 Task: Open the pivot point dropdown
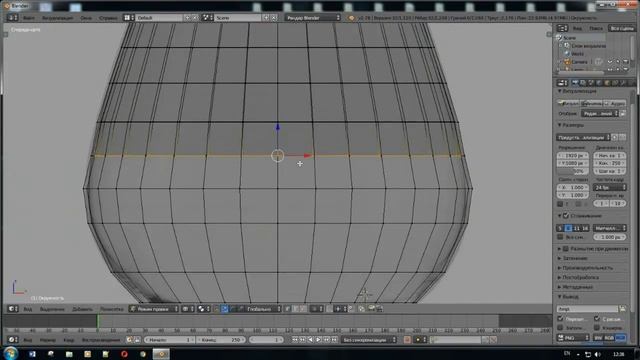[x=203, y=309]
